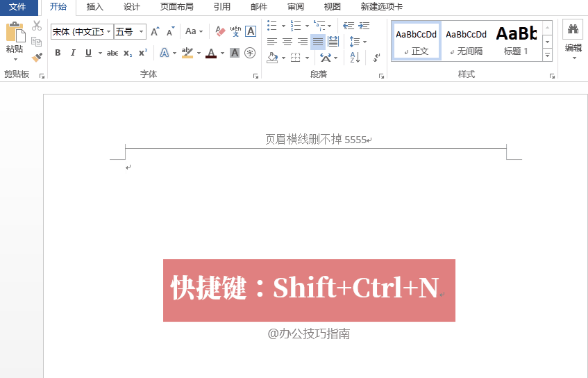Align text right
Image resolution: width=588 pixels, height=378 pixels.
pyautogui.click(x=302, y=42)
